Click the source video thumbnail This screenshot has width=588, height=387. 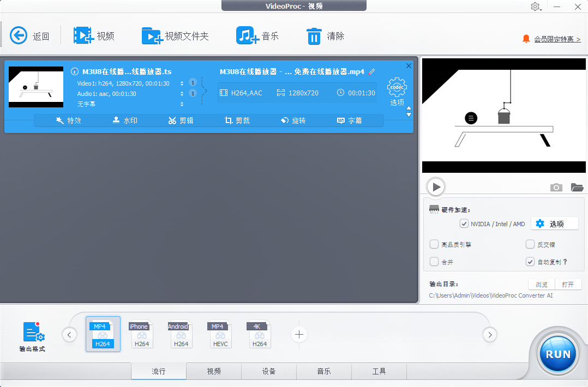36,87
